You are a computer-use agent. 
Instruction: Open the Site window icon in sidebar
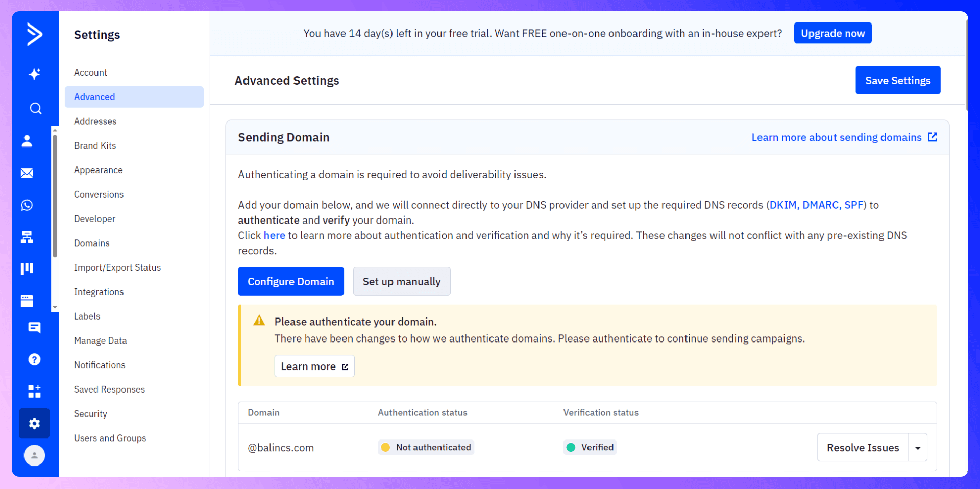click(27, 301)
